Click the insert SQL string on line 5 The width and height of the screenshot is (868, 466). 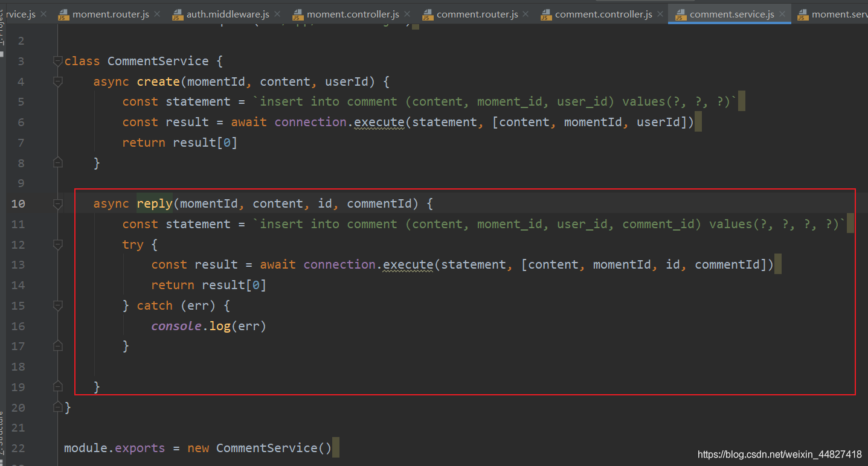coord(495,101)
